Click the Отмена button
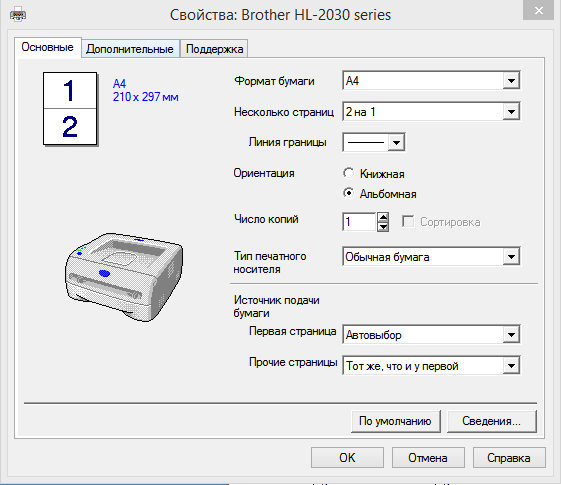Screen dimensions: 561x485 click(x=428, y=457)
